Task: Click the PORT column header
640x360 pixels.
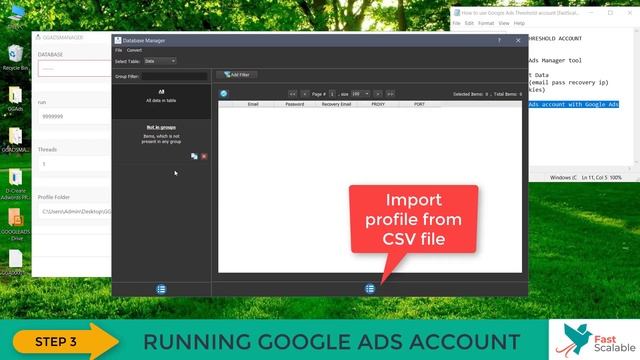Action: (x=419, y=104)
